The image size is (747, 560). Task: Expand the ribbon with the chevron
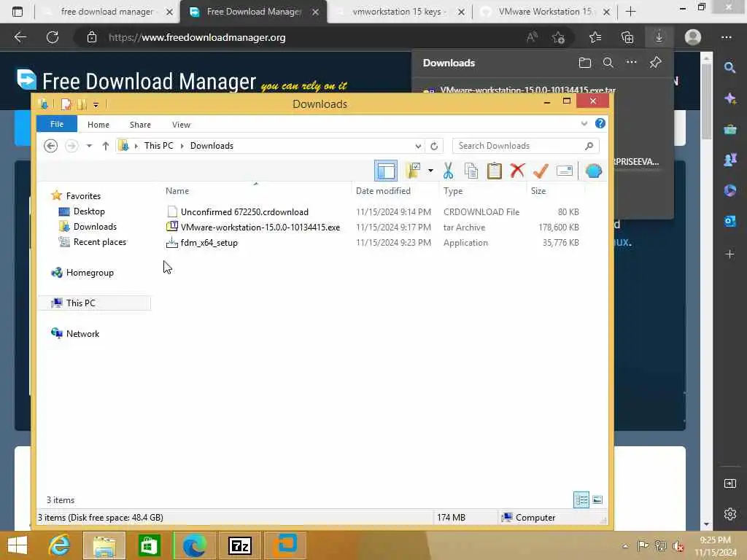(x=584, y=124)
